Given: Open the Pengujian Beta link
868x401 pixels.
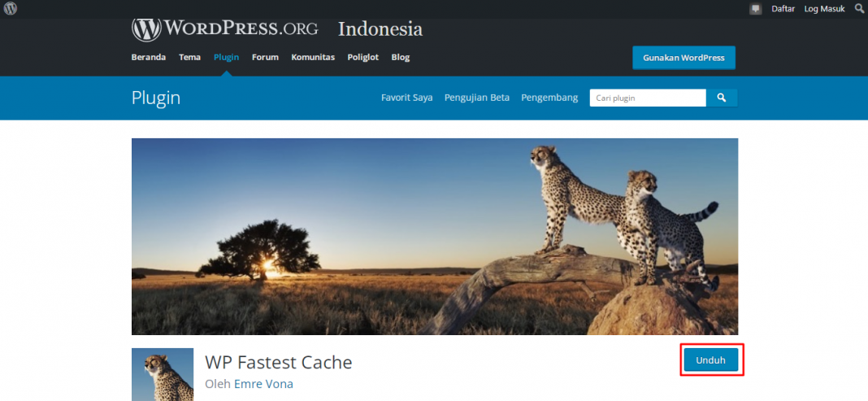Looking at the screenshot, I should [476, 98].
